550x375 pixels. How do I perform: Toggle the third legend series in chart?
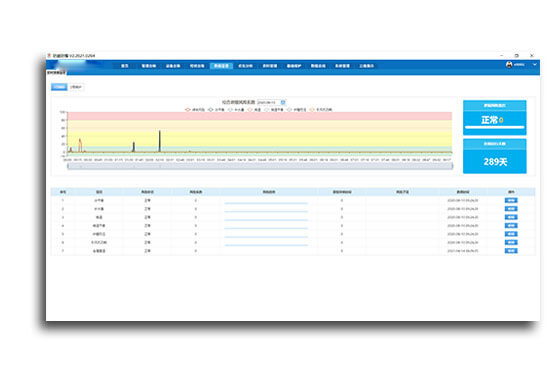point(236,110)
